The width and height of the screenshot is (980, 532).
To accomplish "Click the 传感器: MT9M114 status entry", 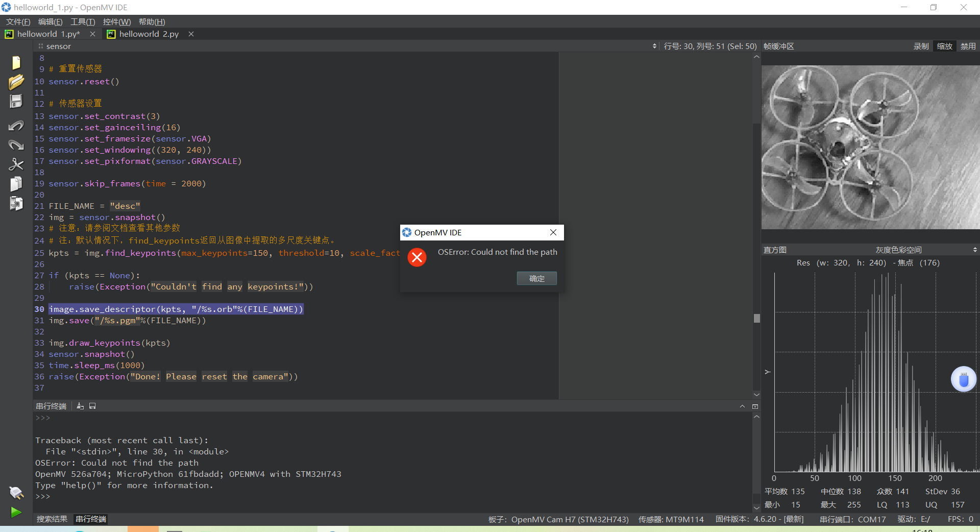I will (x=671, y=519).
